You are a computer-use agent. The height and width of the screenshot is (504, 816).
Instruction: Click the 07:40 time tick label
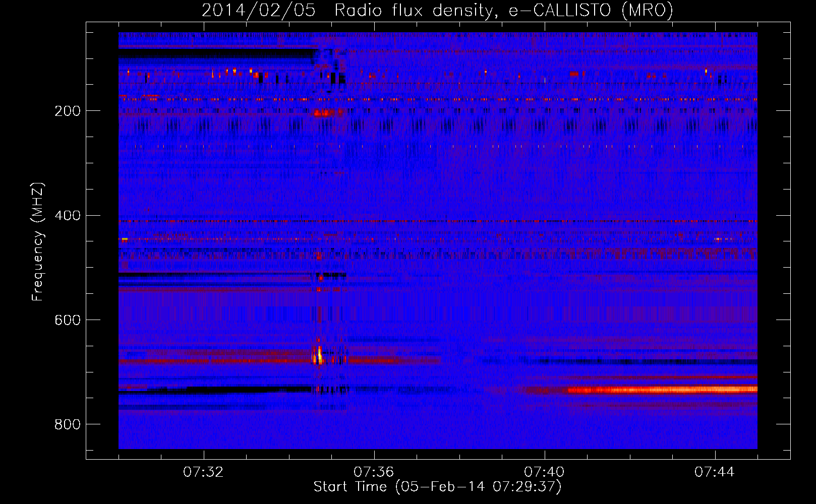pyautogui.click(x=544, y=472)
